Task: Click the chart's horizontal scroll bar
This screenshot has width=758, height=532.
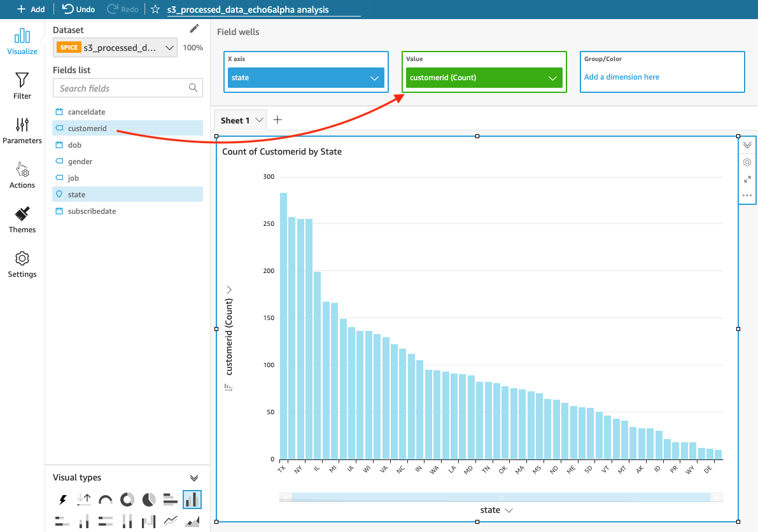Action: [x=501, y=497]
